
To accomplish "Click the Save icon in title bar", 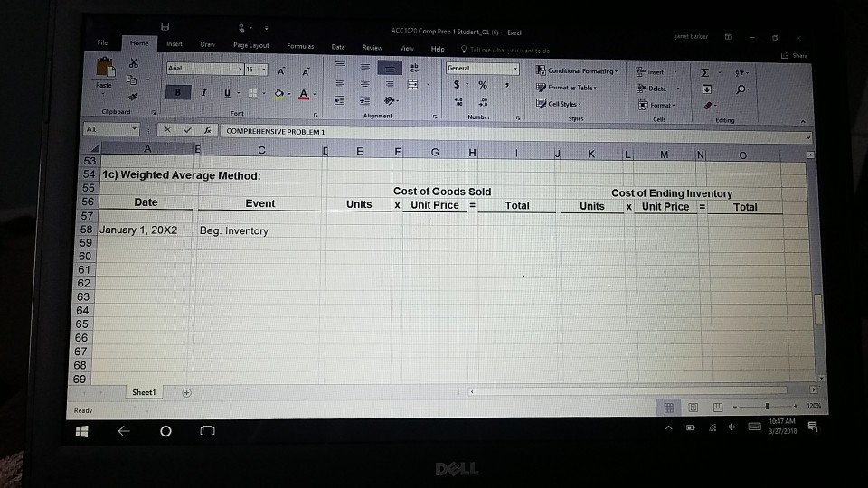I will point(165,26).
